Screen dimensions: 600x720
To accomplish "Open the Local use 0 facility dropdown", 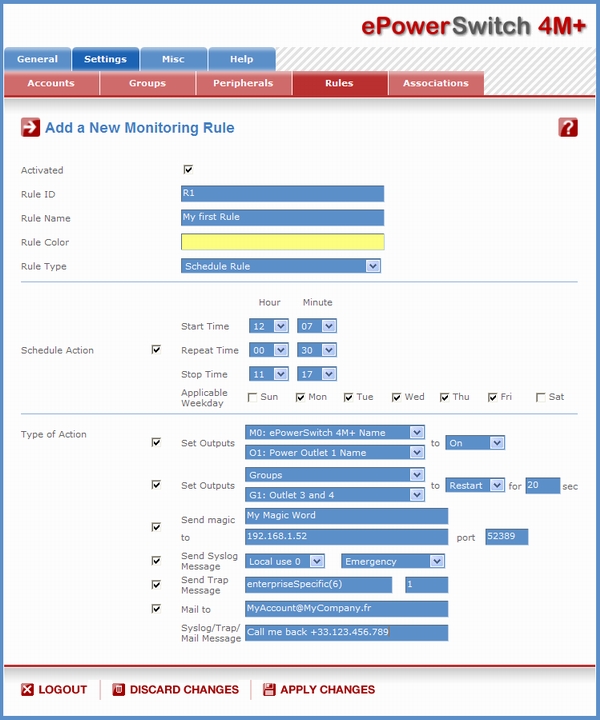I will (285, 561).
